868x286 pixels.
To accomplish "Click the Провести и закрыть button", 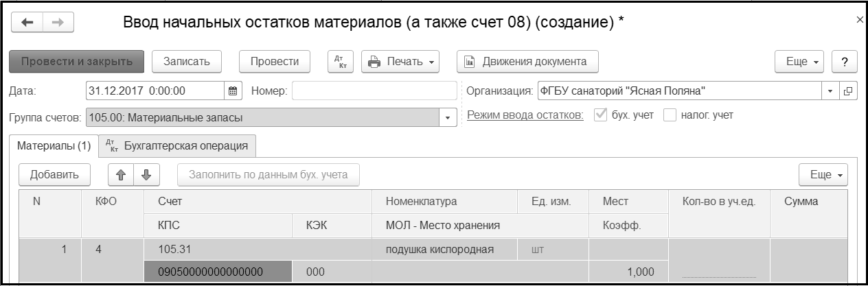I will [x=76, y=61].
